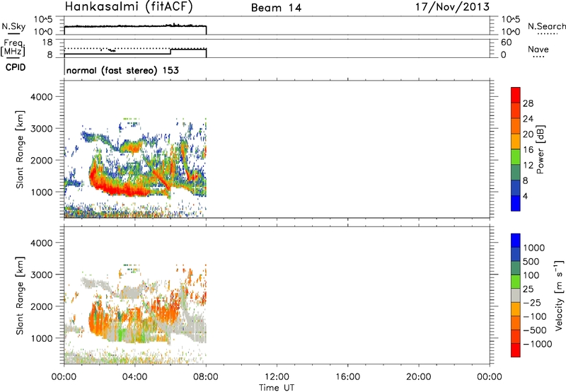Click the 08:00 time tick label
This screenshot has height=392, width=566.
206,377
